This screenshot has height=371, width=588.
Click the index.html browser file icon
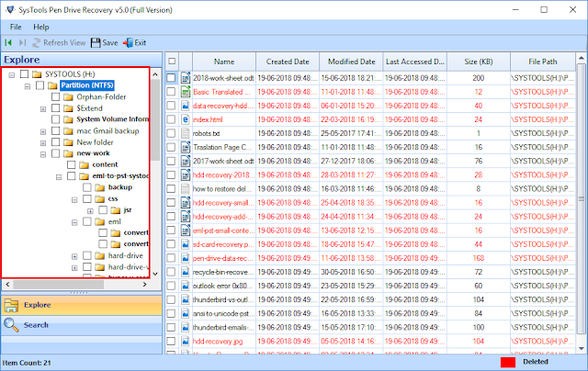pyautogui.click(x=186, y=119)
